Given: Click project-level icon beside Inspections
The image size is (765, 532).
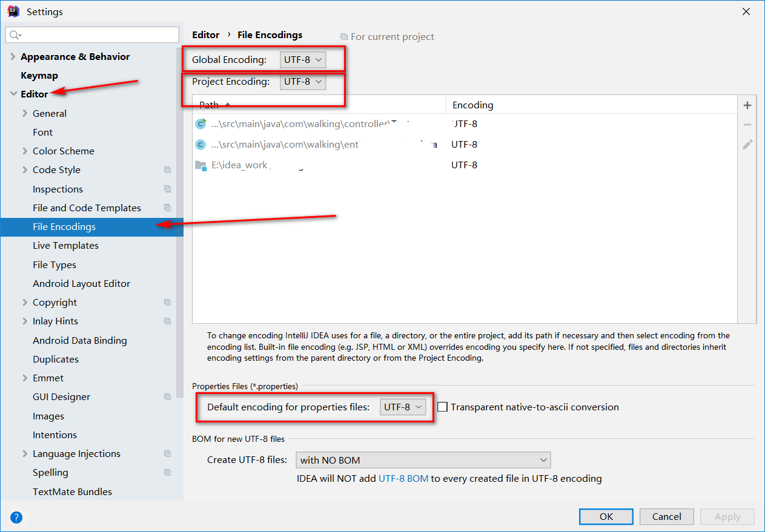Looking at the screenshot, I should tap(168, 189).
